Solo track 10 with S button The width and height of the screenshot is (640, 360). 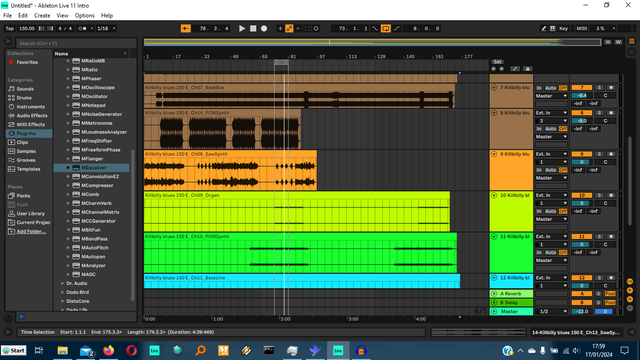click(599, 196)
